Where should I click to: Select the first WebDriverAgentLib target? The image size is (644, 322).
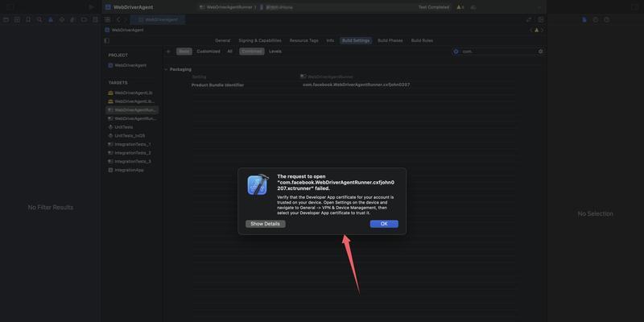(x=130, y=93)
